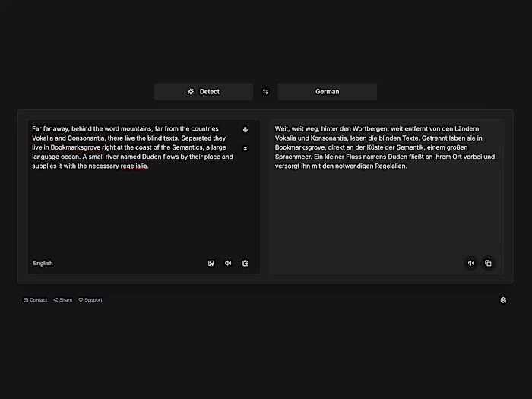
Task: Click the misspelled word regelialia
Action: (134, 166)
